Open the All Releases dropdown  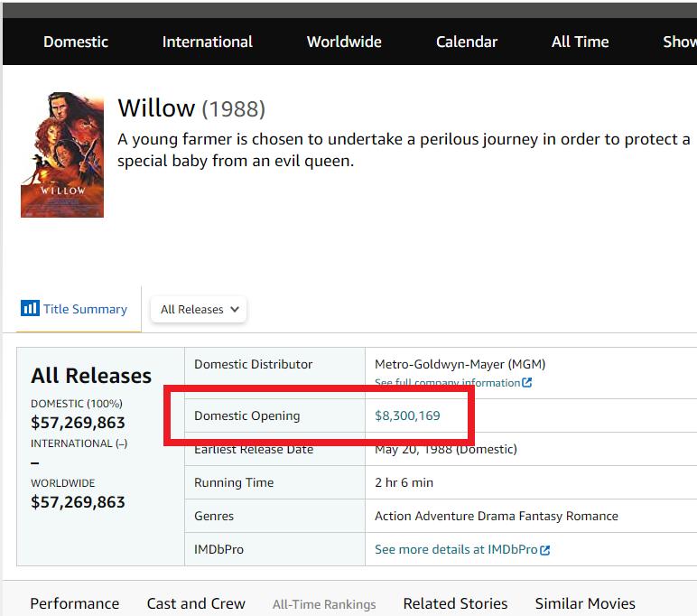pos(199,309)
